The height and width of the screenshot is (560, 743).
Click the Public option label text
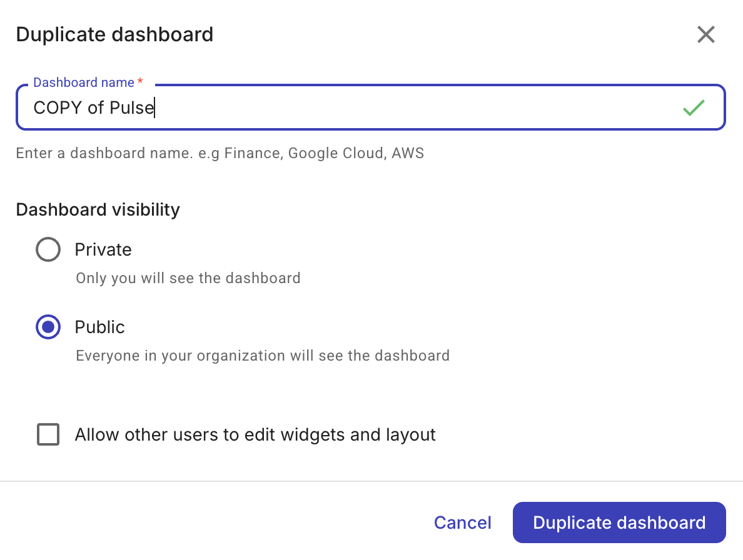tap(99, 327)
